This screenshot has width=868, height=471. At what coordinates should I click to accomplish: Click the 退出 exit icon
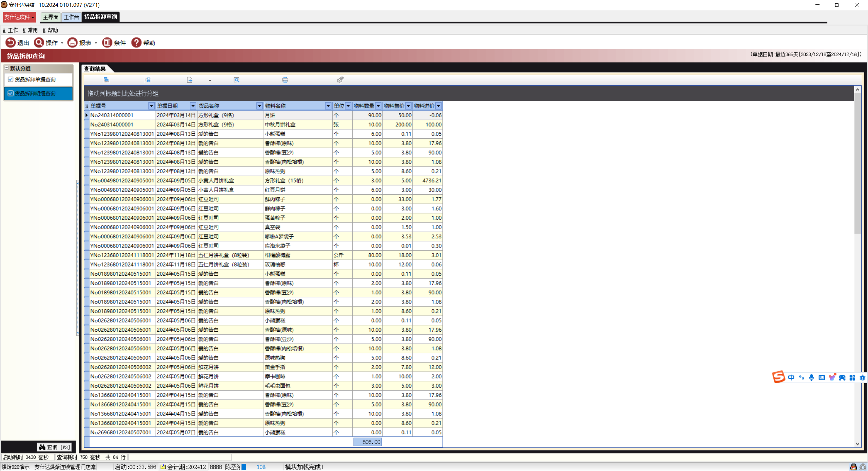[x=11, y=43]
